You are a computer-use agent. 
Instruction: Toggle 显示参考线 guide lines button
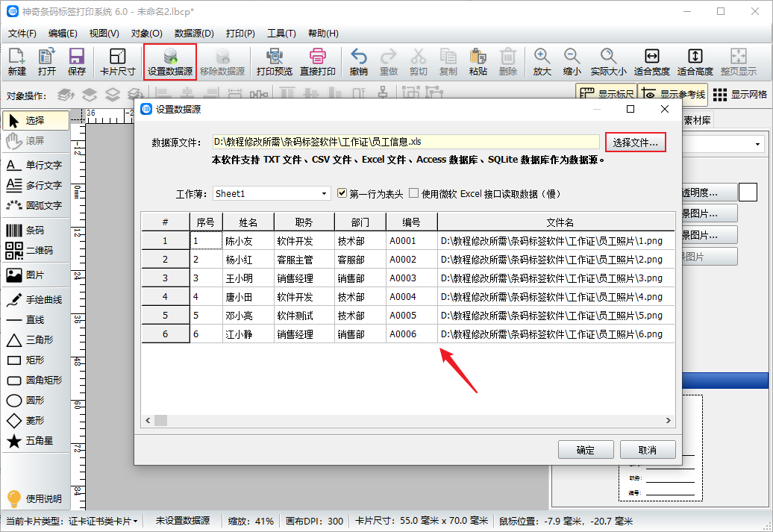tap(672, 95)
